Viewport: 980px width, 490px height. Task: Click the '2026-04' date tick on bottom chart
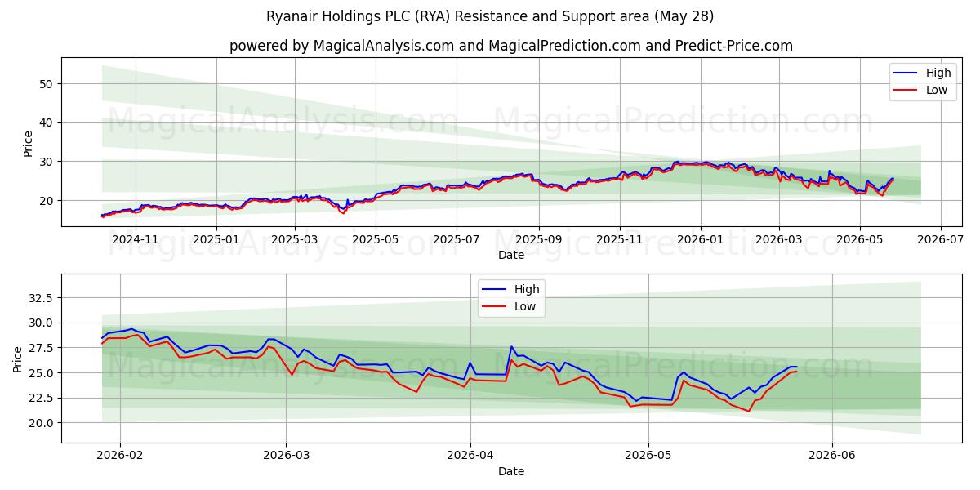470,456
